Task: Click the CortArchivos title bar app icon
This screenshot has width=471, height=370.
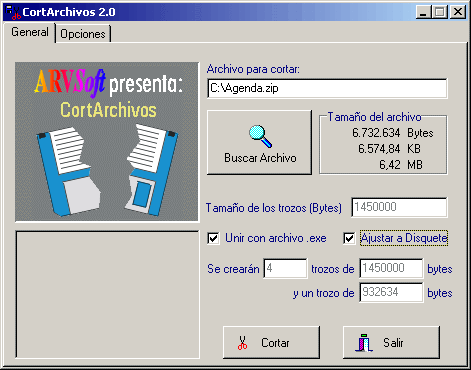Action: coord(13,12)
